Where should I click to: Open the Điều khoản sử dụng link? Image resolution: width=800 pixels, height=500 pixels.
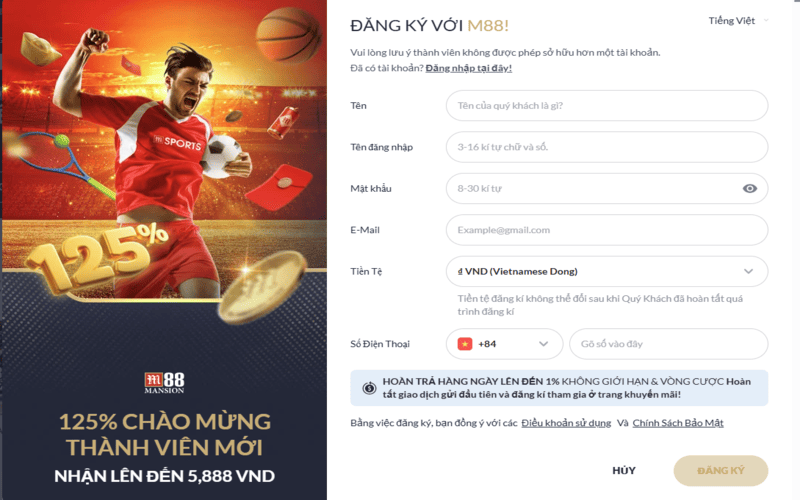pyautogui.click(x=566, y=423)
